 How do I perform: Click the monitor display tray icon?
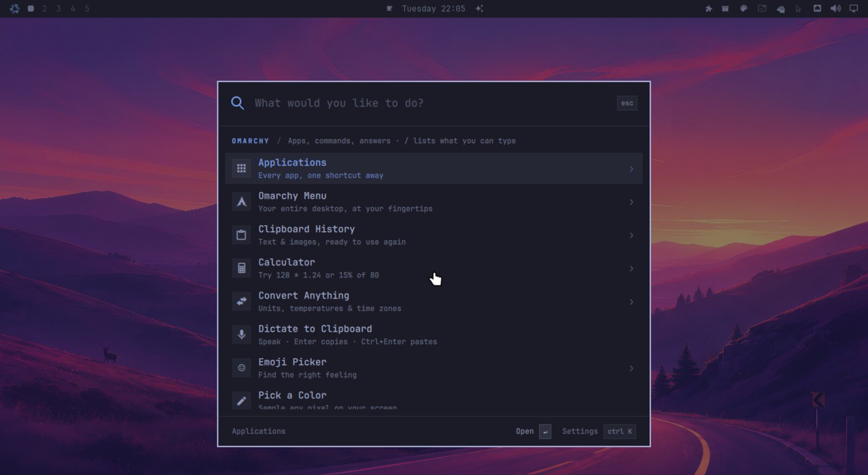click(x=854, y=9)
